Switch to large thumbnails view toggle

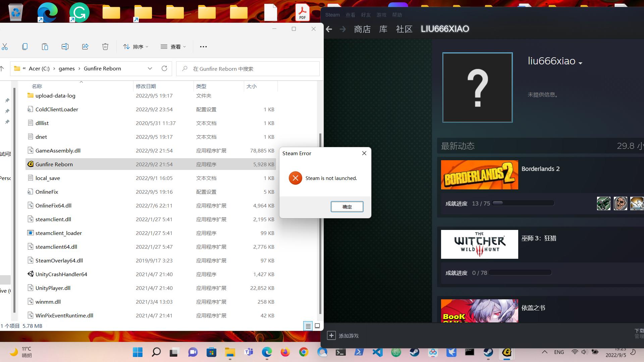317,326
